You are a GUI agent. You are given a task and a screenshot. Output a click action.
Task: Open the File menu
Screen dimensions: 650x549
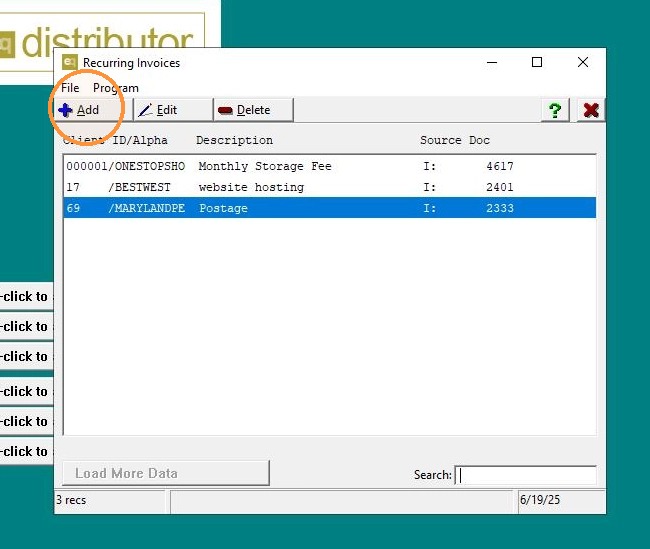pyautogui.click(x=70, y=88)
